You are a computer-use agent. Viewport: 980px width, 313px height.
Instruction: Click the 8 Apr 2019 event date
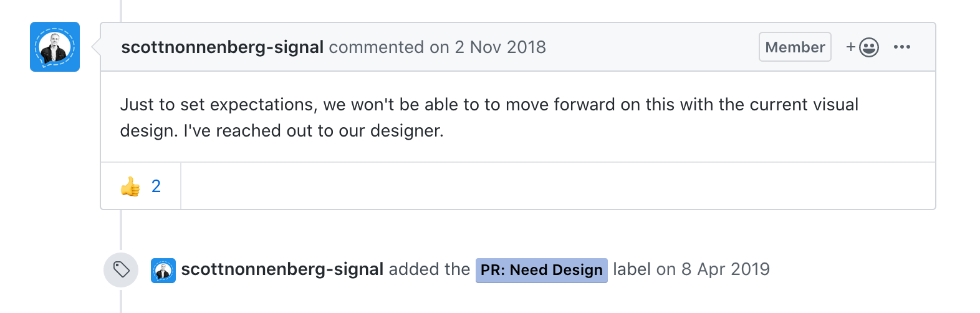[725, 269]
